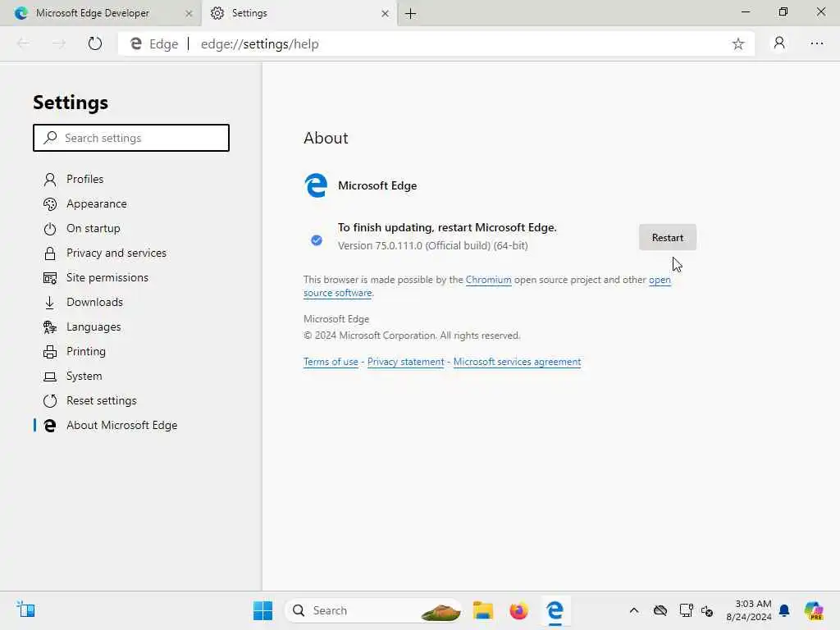Open the Terms of use link
This screenshot has height=630, width=840.
(331, 362)
